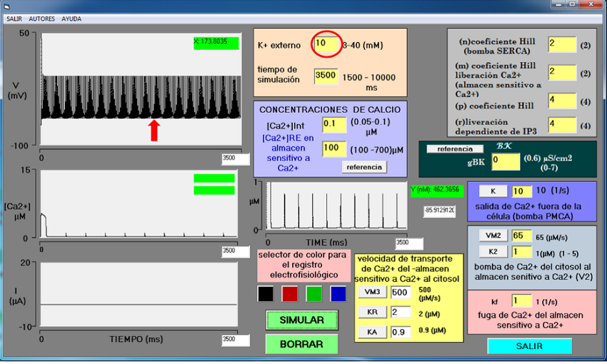
Task: Open the AYUDA menu
Action: [x=71, y=19]
